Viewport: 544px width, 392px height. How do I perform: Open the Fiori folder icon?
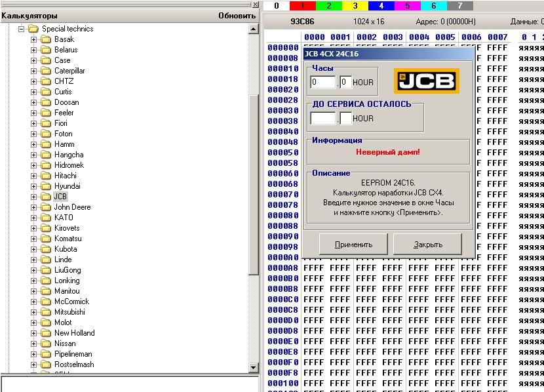click(46, 123)
